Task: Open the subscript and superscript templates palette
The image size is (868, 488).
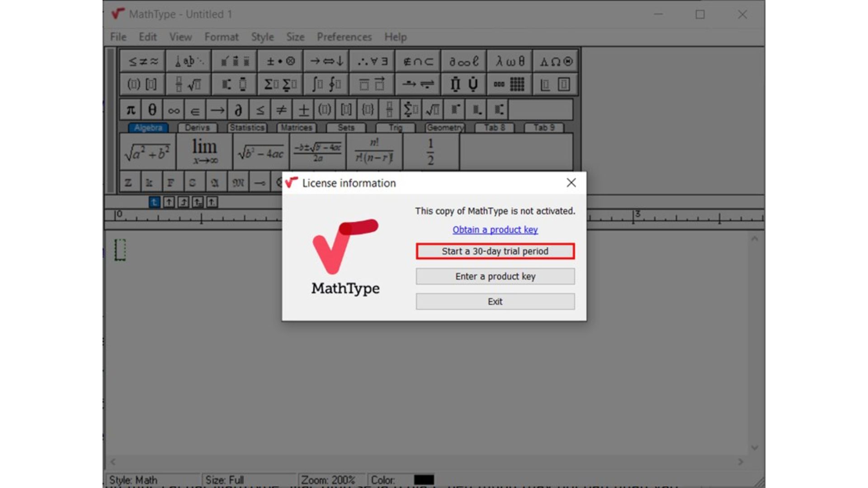Action: pos(235,84)
